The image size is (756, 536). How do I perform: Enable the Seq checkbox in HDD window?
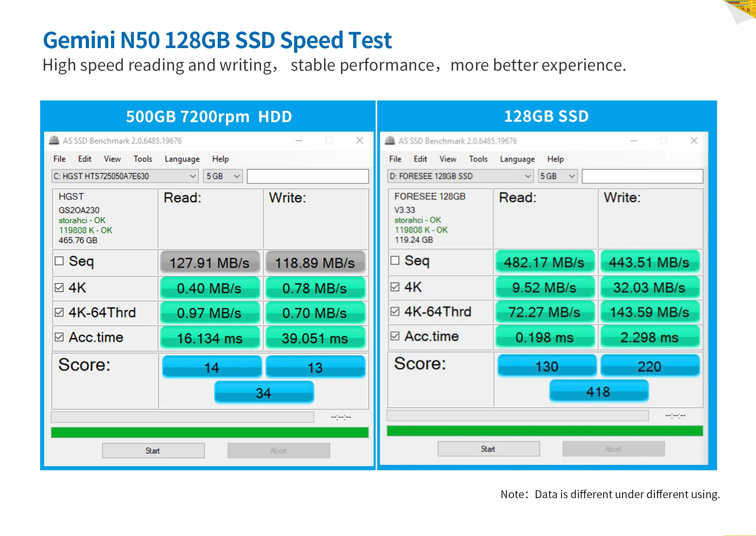(59, 261)
